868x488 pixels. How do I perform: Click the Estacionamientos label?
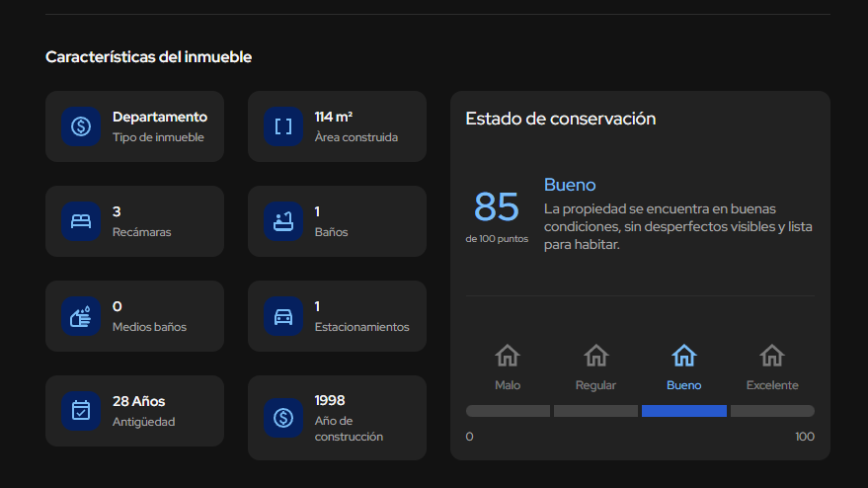point(362,327)
